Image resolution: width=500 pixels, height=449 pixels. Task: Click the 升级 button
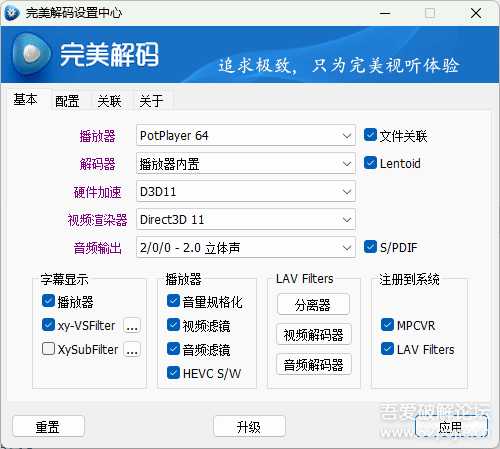[249, 426]
